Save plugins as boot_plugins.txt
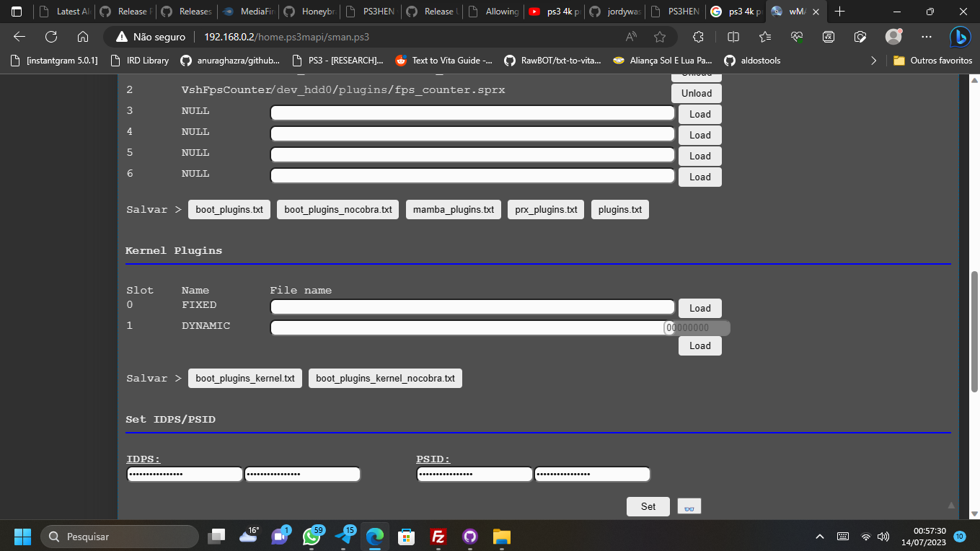The height and width of the screenshot is (551, 980). coord(229,209)
